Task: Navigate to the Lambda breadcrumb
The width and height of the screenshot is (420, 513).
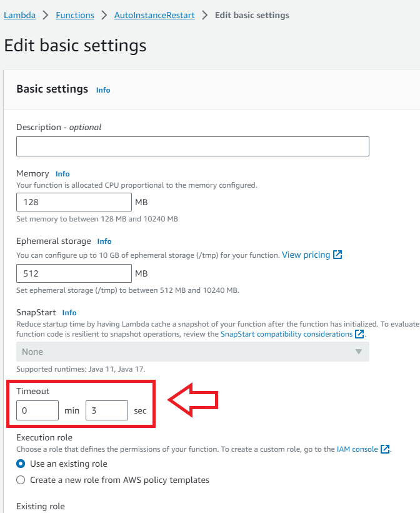Action: [x=19, y=15]
